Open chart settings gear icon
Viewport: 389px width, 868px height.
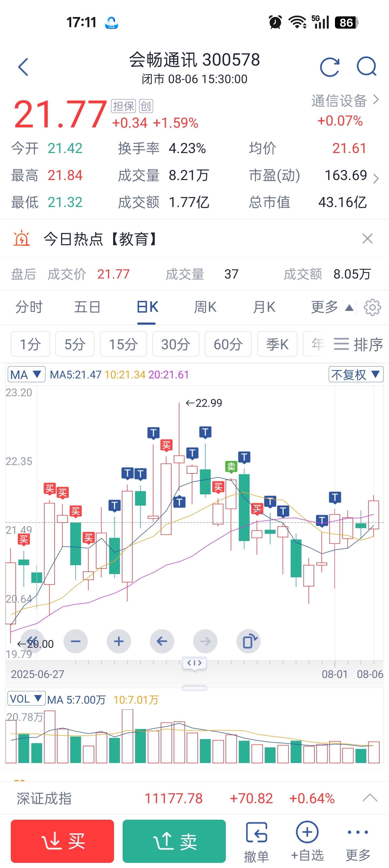tap(373, 307)
